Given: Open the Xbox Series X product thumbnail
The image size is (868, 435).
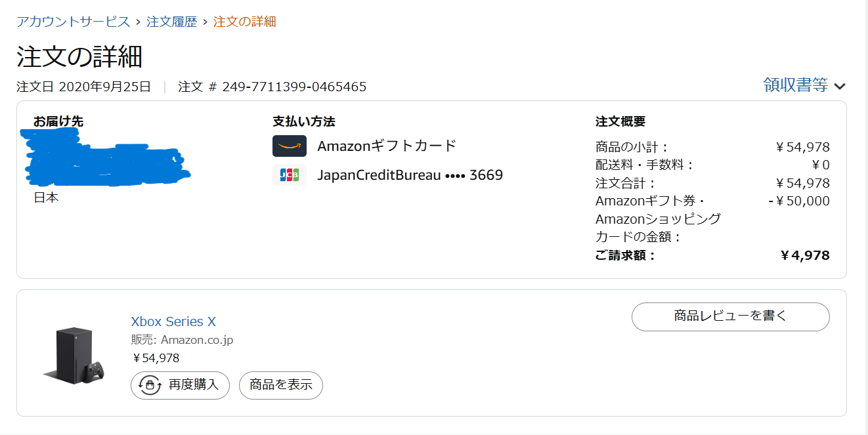Looking at the screenshot, I should tap(74, 354).
